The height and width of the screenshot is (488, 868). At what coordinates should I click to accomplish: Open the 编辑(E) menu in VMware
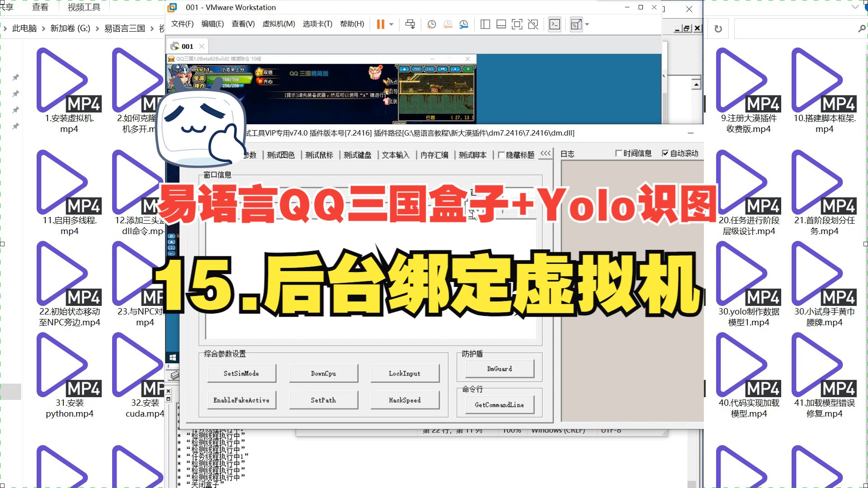pos(212,24)
